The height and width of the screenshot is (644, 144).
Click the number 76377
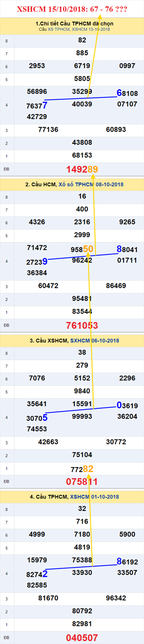[x=37, y=106]
